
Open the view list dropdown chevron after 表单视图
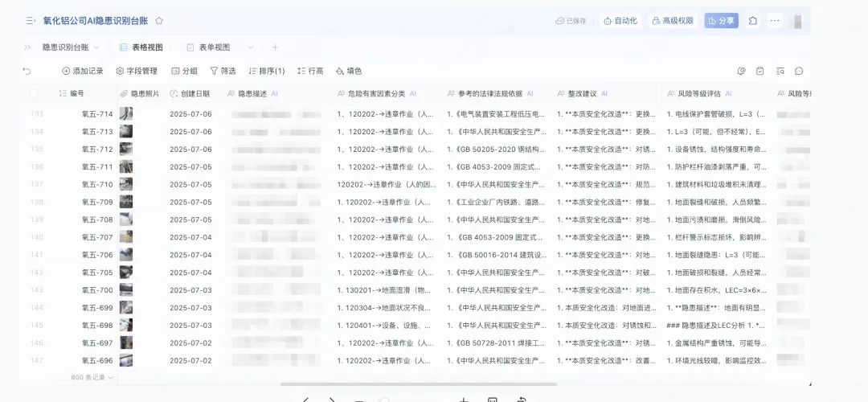point(251,47)
